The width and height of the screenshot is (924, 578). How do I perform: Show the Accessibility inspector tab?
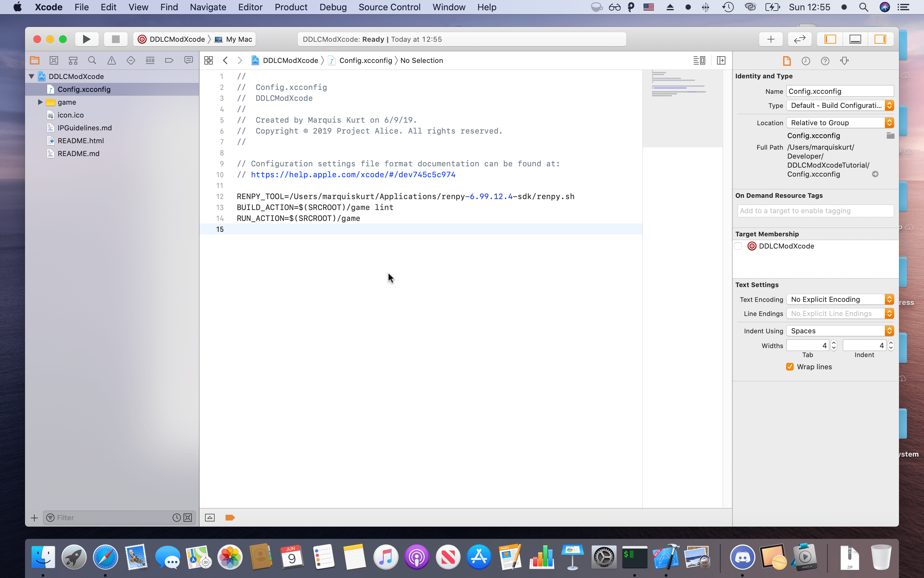tap(844, 61)
